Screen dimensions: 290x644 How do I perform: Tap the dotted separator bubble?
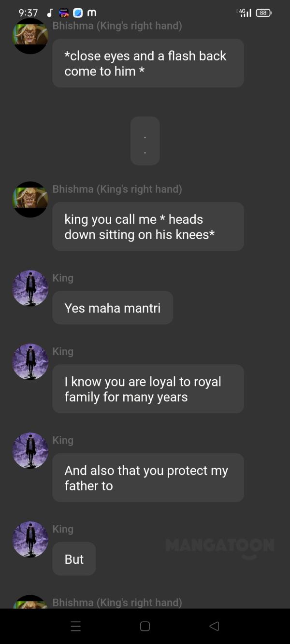145,141
